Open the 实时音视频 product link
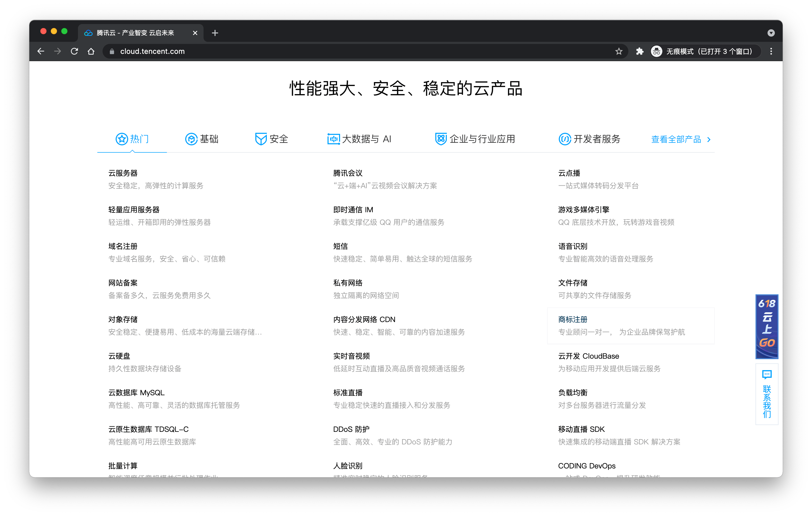Screen dimensions: 812x516 click(351, 356)
